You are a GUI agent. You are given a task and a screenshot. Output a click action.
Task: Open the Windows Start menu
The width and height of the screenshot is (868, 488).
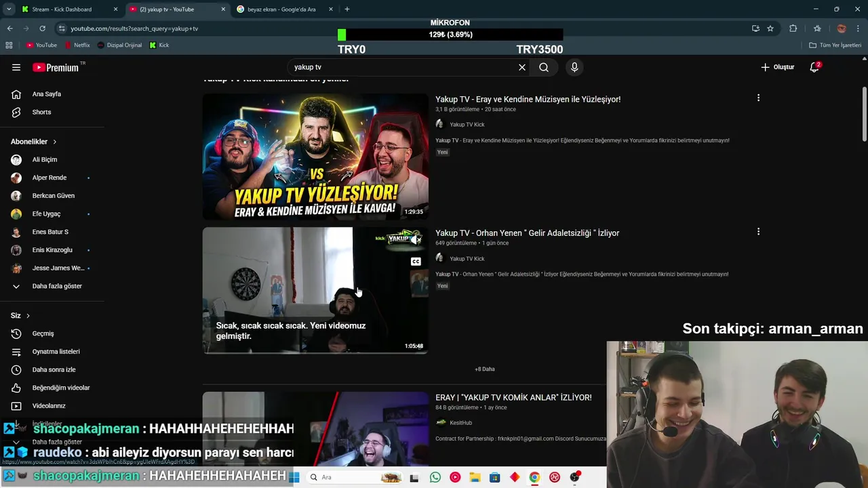[x=294, y=477]
